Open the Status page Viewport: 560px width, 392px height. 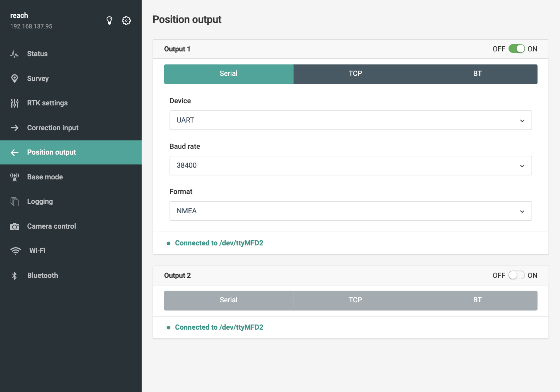click(71, 54)
